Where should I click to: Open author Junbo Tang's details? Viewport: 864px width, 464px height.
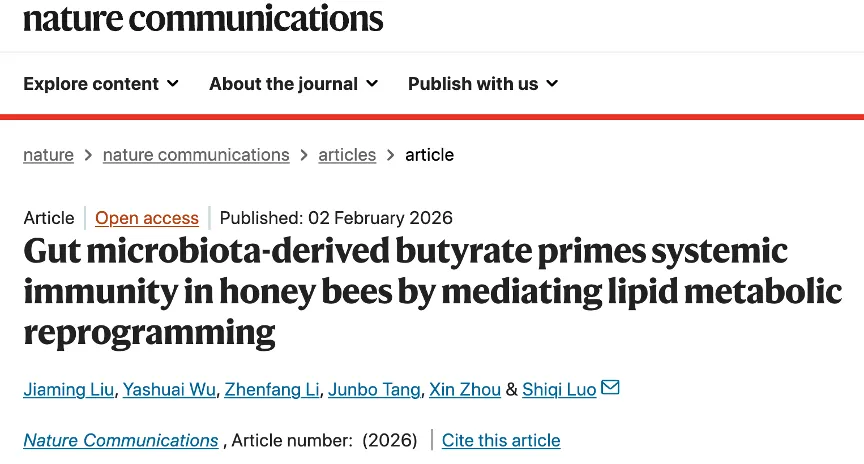click(x=375, y=389)
